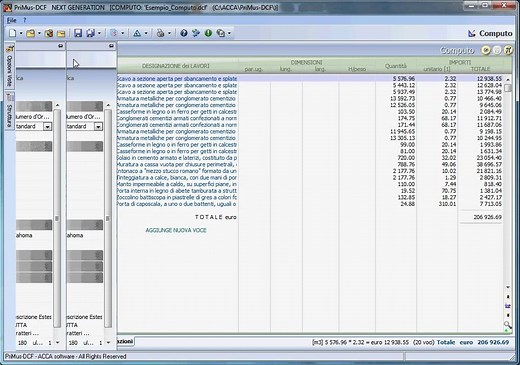
Task: Click the TOTALE column header
Action: pos(480,69)
